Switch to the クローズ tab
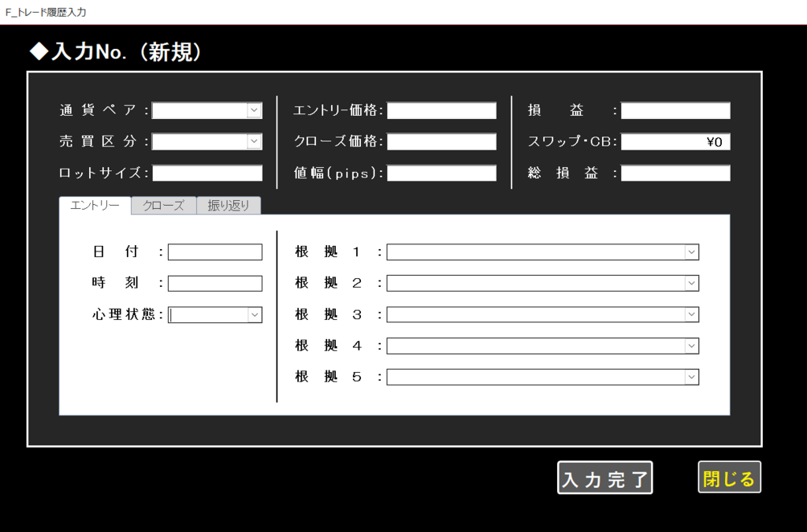 [163, 206]
